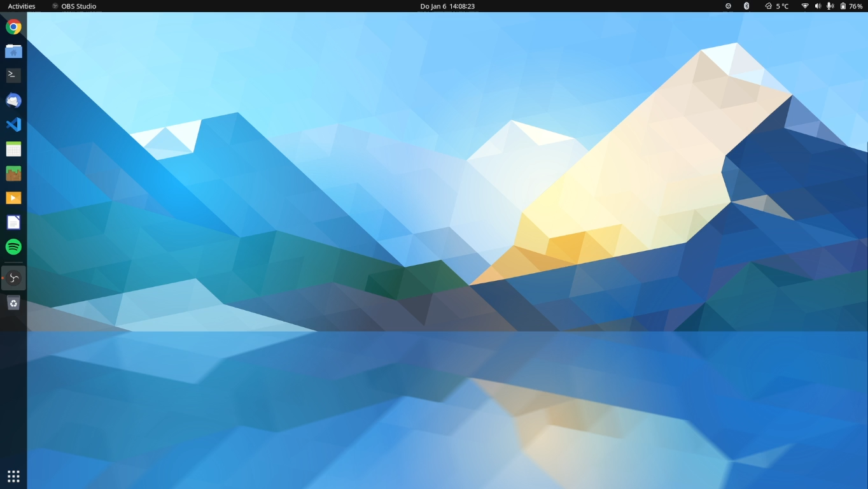Open the Trash from the dock

13,303
